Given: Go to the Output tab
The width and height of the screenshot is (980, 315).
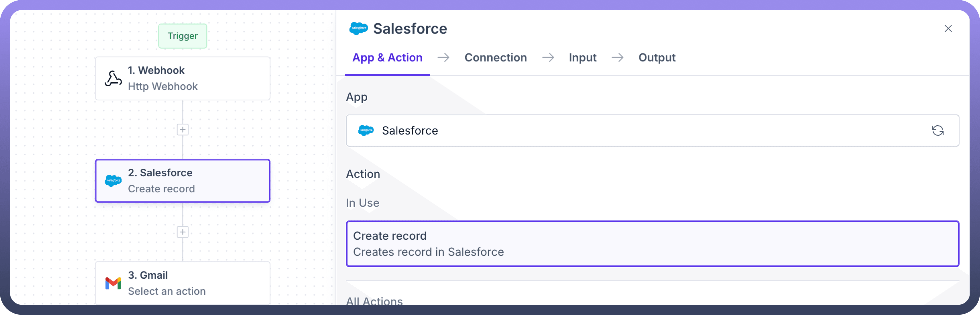Looking at the screenshot, I should click(657, 58).
